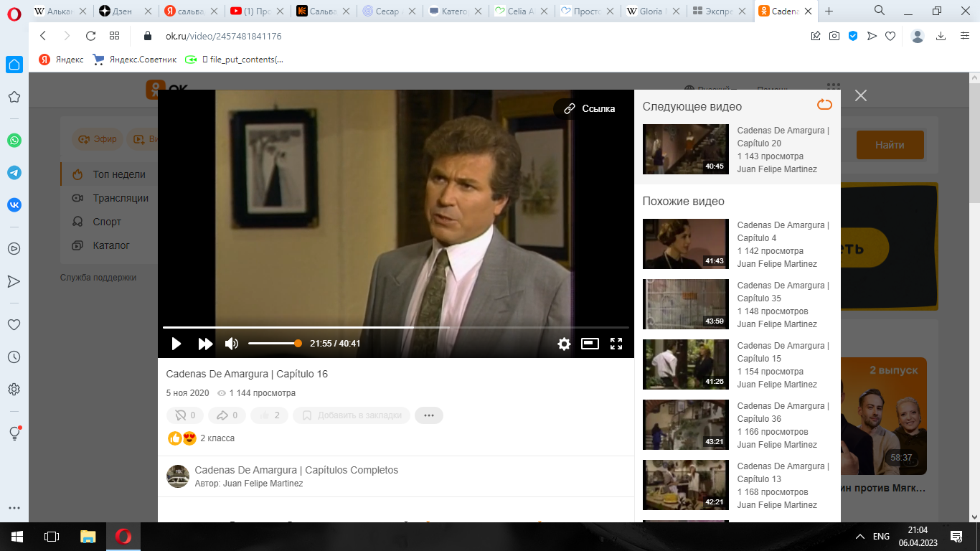Open the more options ellipsis menu
The image size is (980, 551).
(x=429, y=415)
